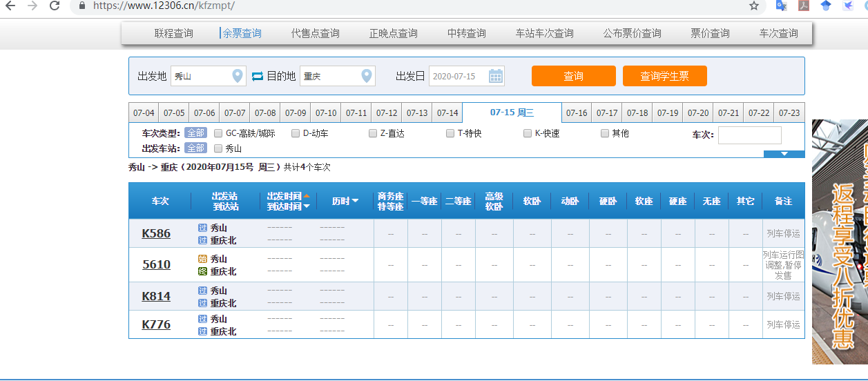
Task: Switch to the 07-23 date tab
Action: [789, 113]
